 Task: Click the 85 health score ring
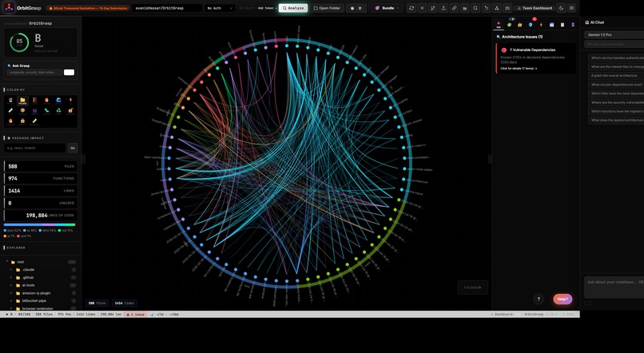[19, 42]
